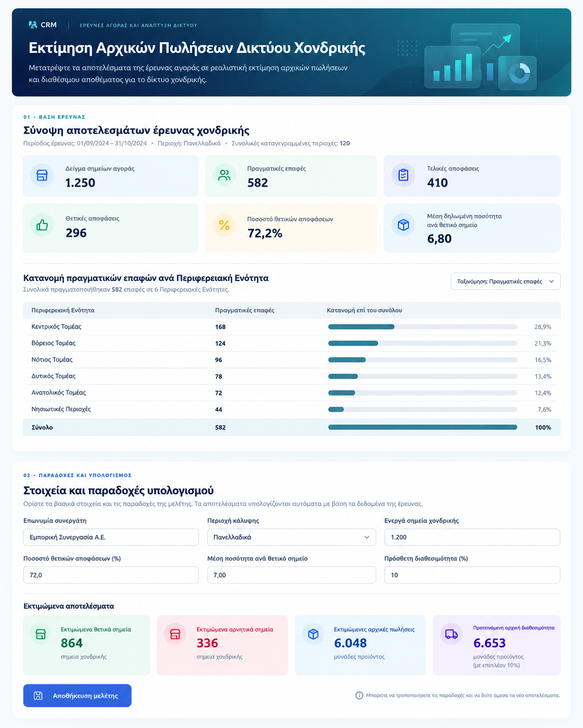Click the Μέση ποσότητα ανά θετικό σημείο field
583x728 pixels.
point(291,575)
